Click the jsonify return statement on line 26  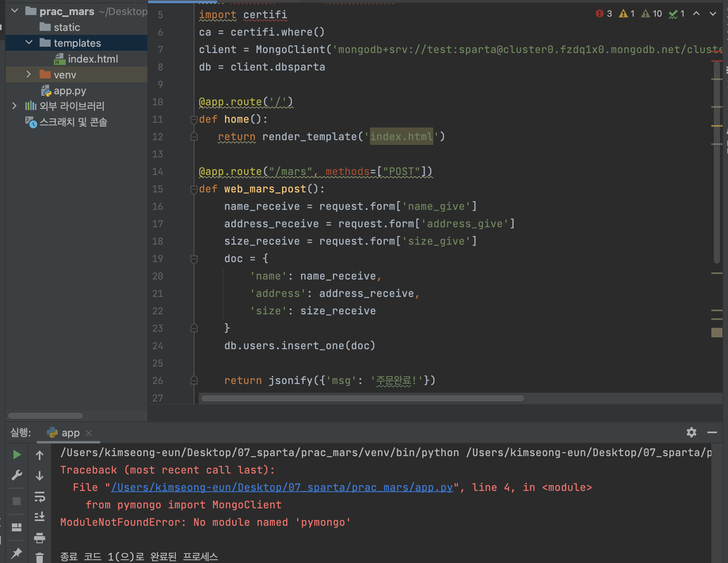pos(330,380)
